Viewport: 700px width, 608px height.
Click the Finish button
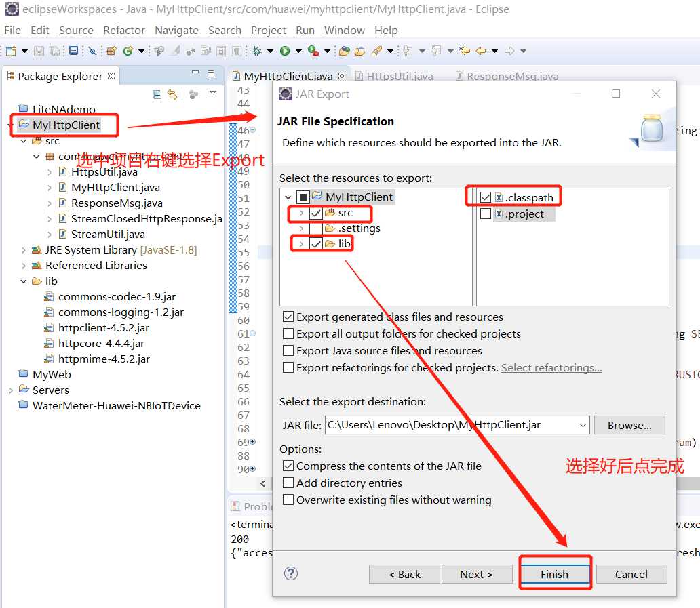point(554,574)
